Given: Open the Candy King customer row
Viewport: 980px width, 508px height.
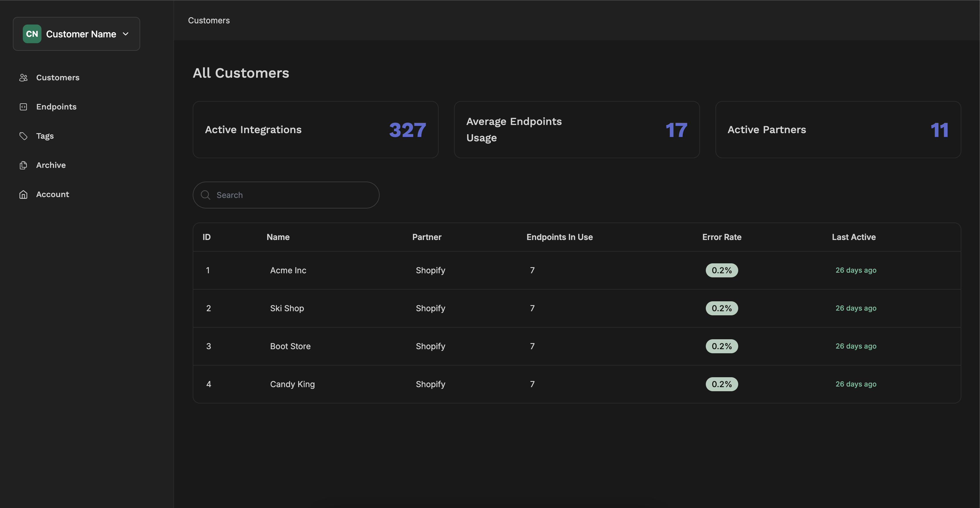Looking at the screenshot, I should (577, 384).
